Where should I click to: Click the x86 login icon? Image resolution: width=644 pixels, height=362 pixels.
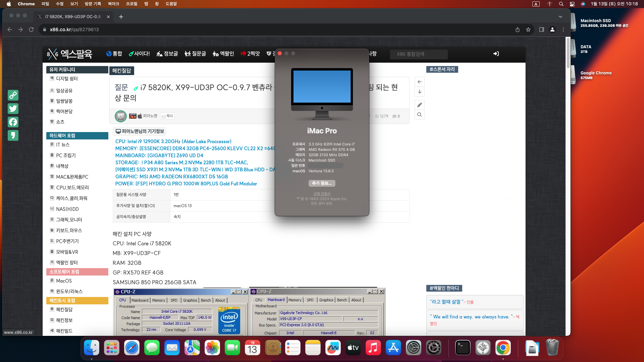click(x=496, y=54)
